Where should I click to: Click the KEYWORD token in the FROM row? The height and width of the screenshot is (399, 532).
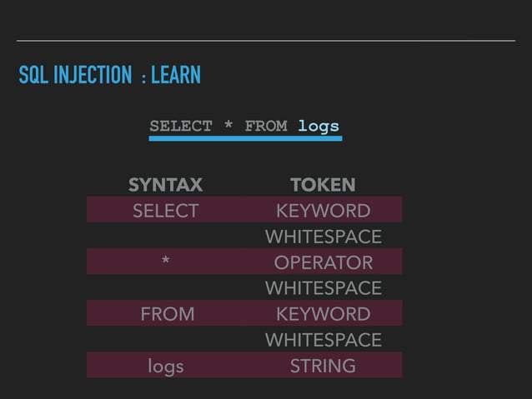click(x=323, y=314)
